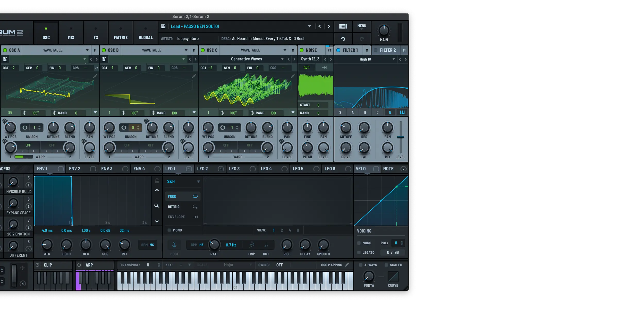Click the C3 key on keyboard

[235, 281]
